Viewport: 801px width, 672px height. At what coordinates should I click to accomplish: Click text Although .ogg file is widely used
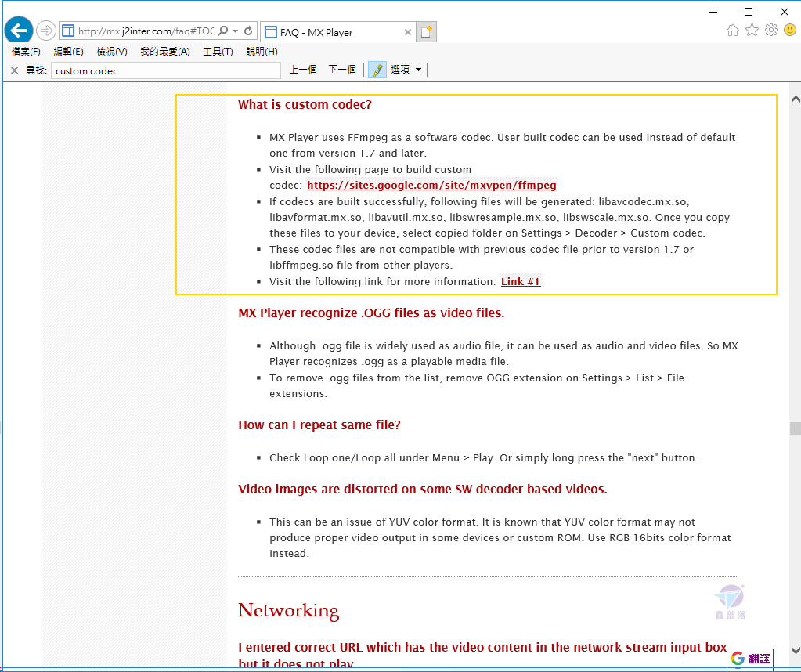tap(503, 354)
